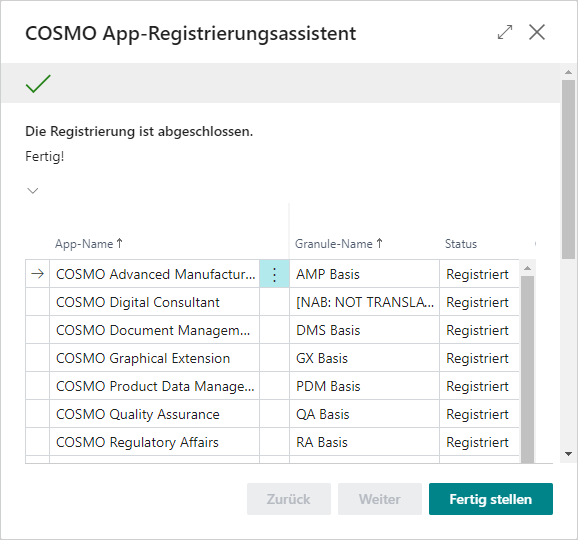Click the dialog's outer scrollbar up arrow

pos(568,72)
